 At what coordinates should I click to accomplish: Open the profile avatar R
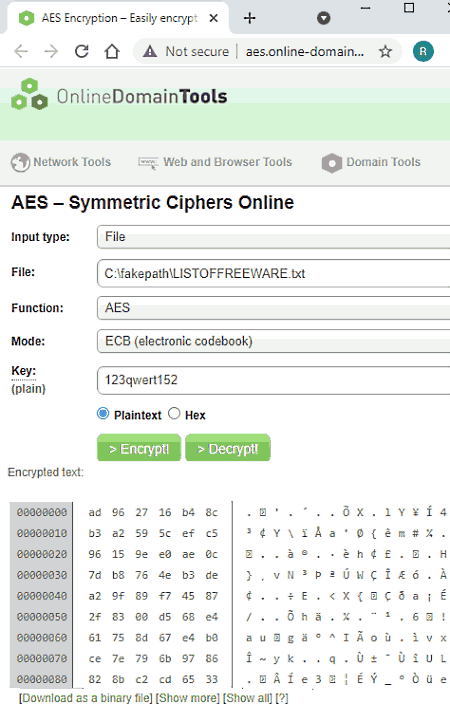[x=423, y=51]
